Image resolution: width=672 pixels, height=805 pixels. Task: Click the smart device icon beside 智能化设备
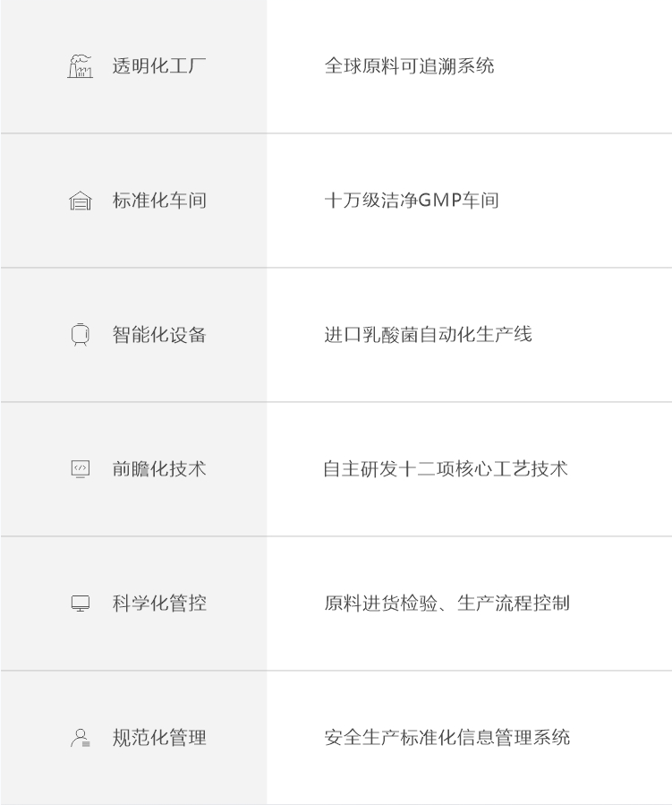[x=80, y=335]
